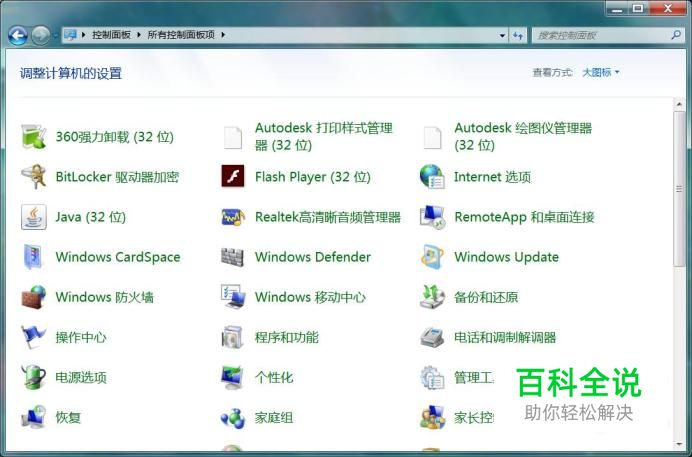Click the Flash Player icon
The width and height of the screenshot is (692, 457).
[233, 176]
